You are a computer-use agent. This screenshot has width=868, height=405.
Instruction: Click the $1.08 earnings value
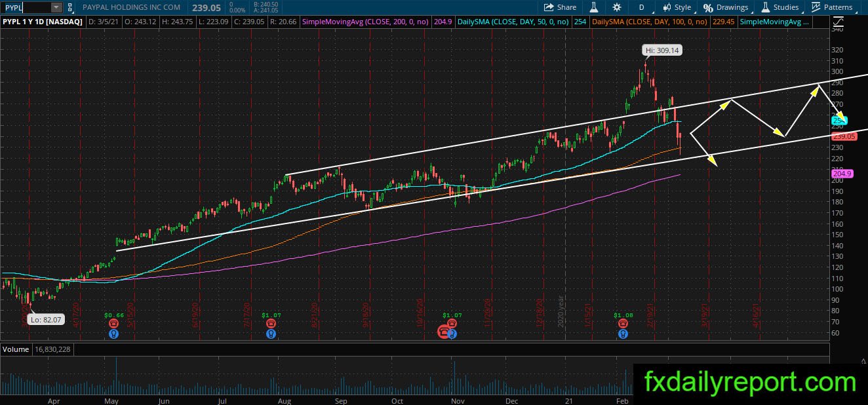pyautogui.click(x=623, y=315)
